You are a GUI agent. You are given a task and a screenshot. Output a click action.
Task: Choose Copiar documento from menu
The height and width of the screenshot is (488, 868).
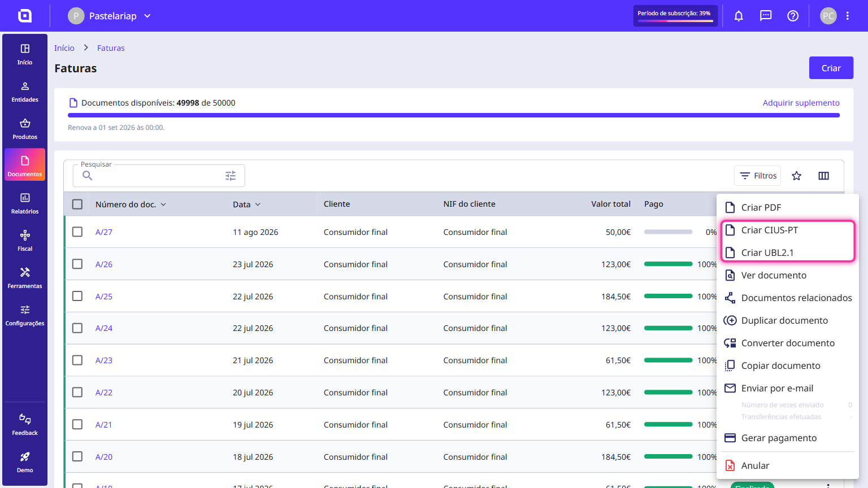[x=788, y=365]
